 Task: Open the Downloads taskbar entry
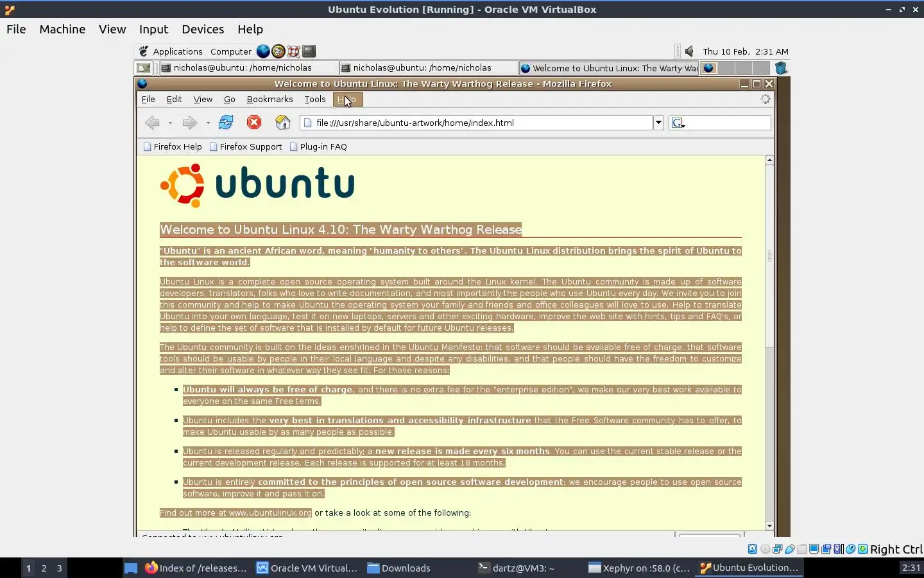pos(398,568)
